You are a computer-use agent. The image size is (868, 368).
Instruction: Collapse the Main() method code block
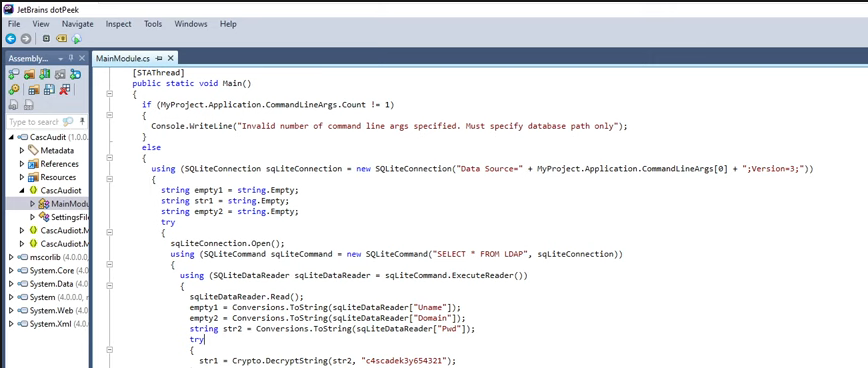pyautogui.click(x=110, y=94)
